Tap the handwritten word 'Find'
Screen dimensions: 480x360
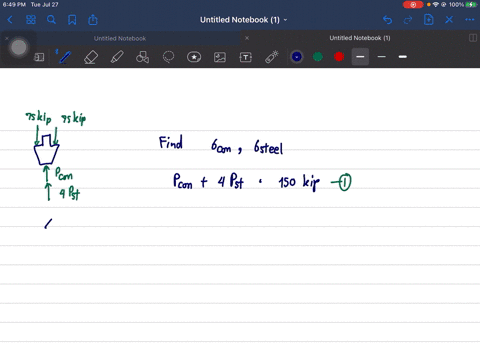tap(171, 143)
